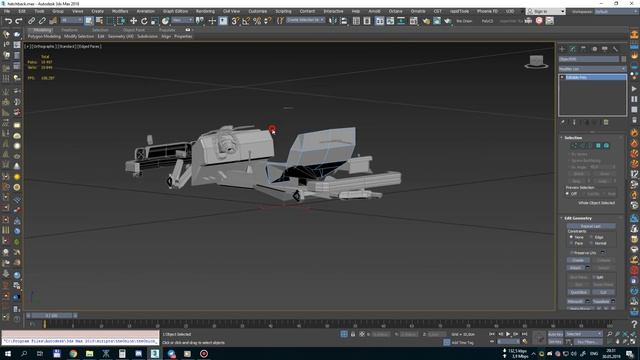Viewport: 640px width, 360px height.
Task: Click Configure Modifier Sets icon
Action: pyautogui.click(x=606, y=122)
